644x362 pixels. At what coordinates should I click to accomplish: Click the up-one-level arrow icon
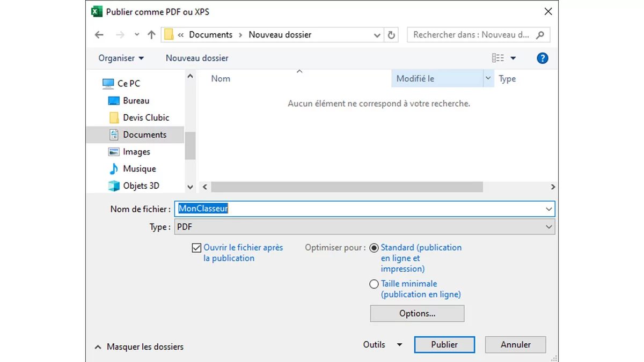pos(151,35)
